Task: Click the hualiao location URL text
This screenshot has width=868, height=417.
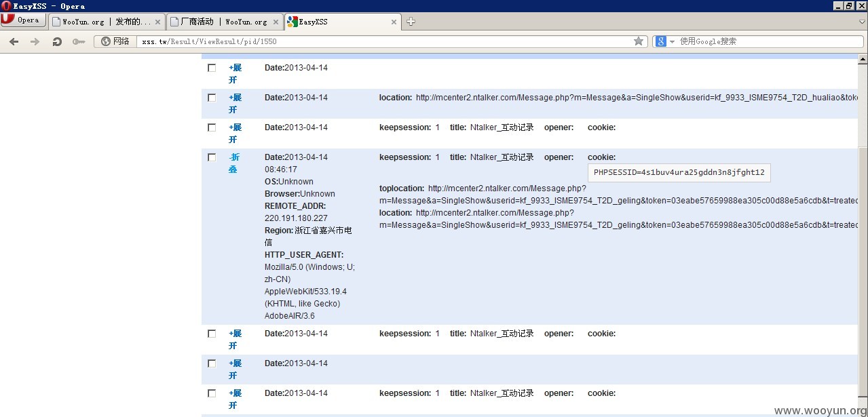Action: pyautogui.click(x=637, y=98)
